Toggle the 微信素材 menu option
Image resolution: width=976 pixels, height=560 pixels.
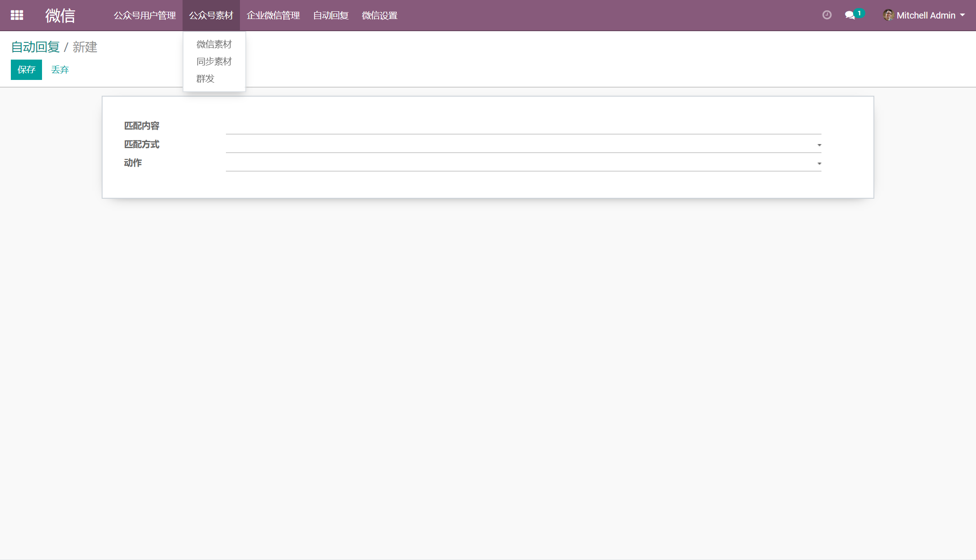(x=214, y=43)
